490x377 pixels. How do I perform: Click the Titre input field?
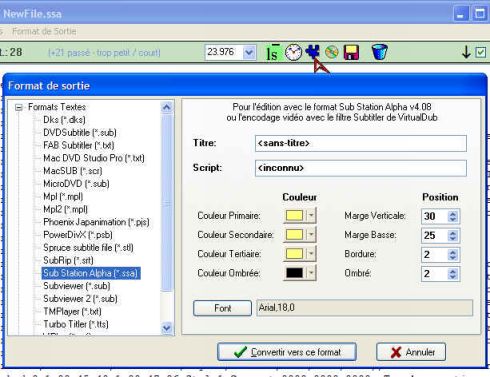(x=361, y=143)
